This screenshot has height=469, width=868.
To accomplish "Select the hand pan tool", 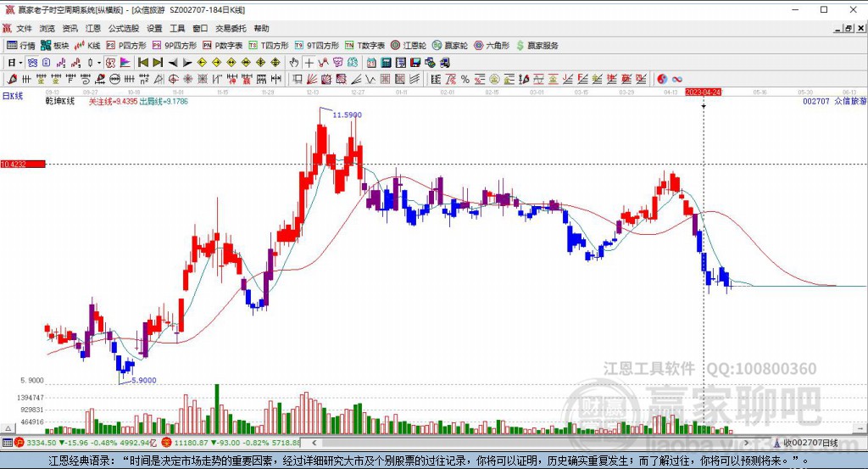I will tap(294, 63).
